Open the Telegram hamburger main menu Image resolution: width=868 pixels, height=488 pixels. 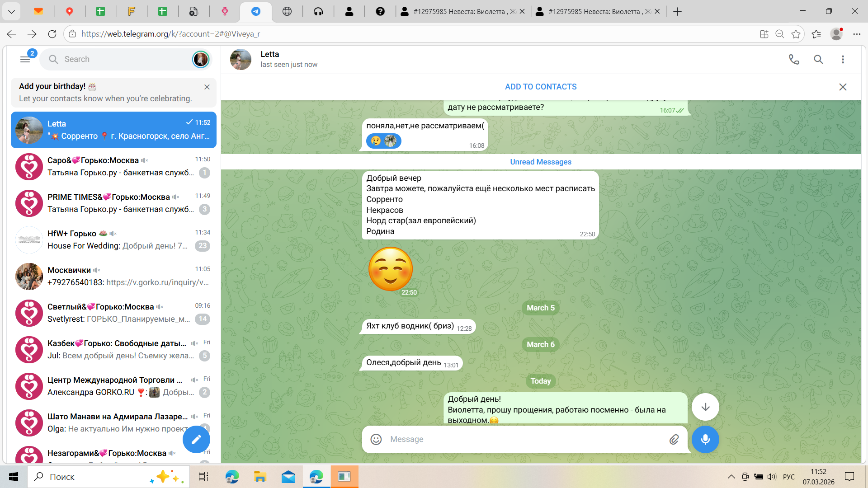[25, 59]
